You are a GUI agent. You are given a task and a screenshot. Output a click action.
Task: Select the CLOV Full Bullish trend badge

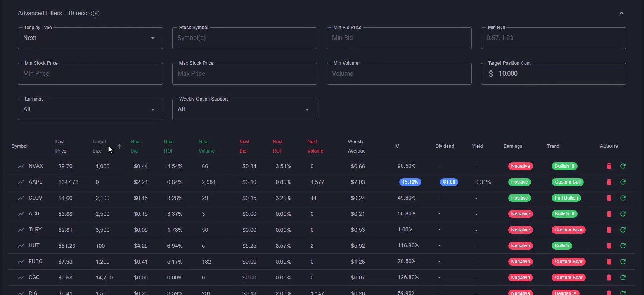(566, 198)
